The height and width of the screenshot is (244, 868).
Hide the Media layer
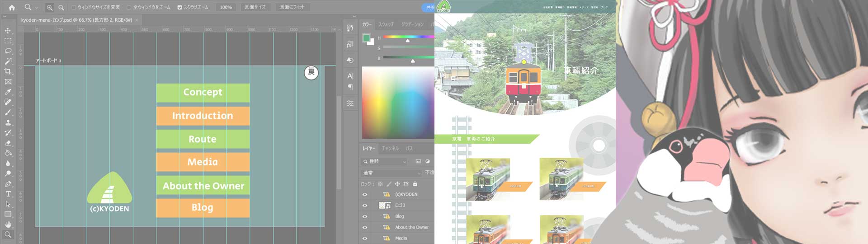pyautogui.click(x=365, y=238)
